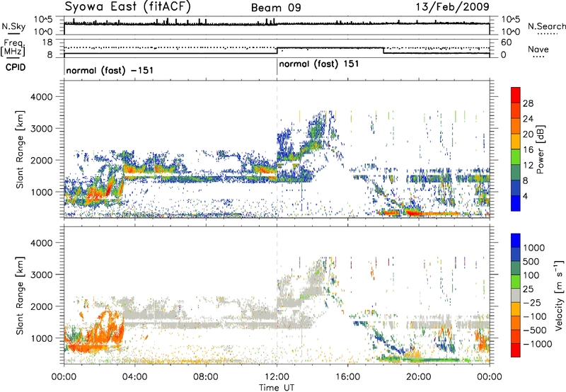Click the '-25' tick on Velocity colorbar
This screenshot has height=392, width=566.
pyautogui.click(x=531, y=302)
